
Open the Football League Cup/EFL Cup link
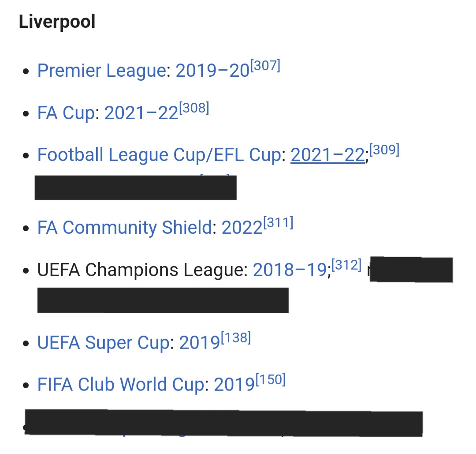pos(161,155)
